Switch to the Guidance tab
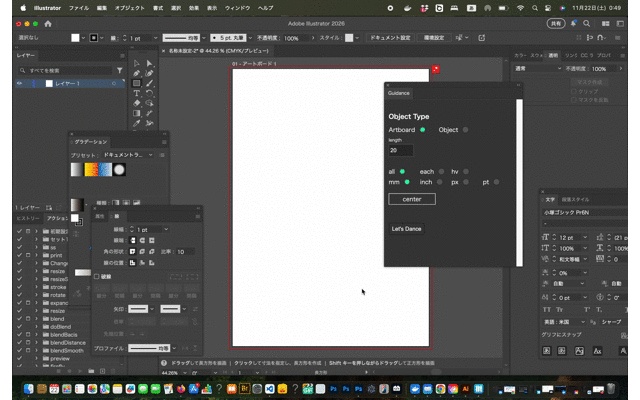The height and width of the screenshot is (400, 640). (x=398, y=93)
